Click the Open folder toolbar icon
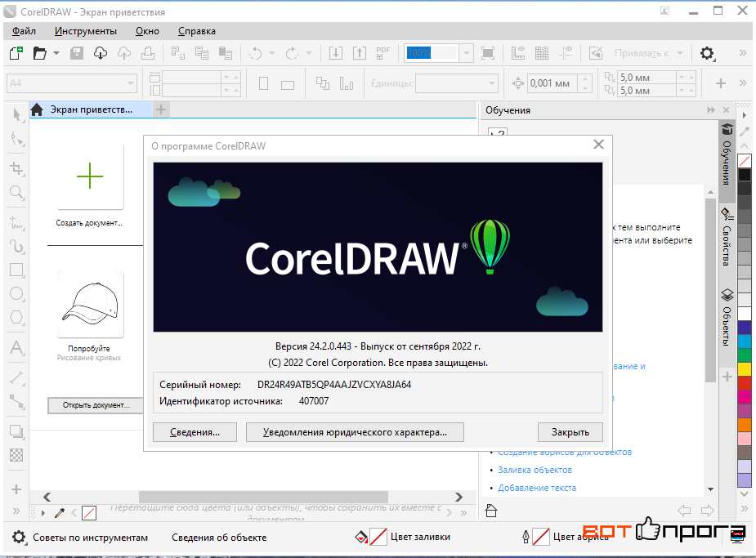 [x=40, y=53]
